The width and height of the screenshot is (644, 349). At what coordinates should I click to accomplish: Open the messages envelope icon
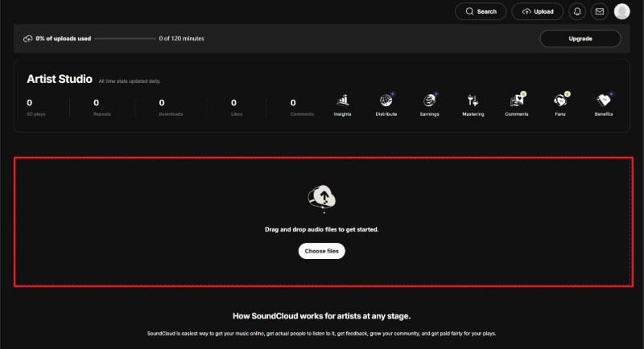coord(599,11)
